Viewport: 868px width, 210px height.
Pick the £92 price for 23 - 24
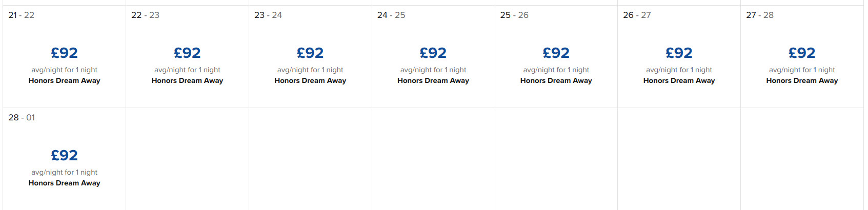coord(310,53)
